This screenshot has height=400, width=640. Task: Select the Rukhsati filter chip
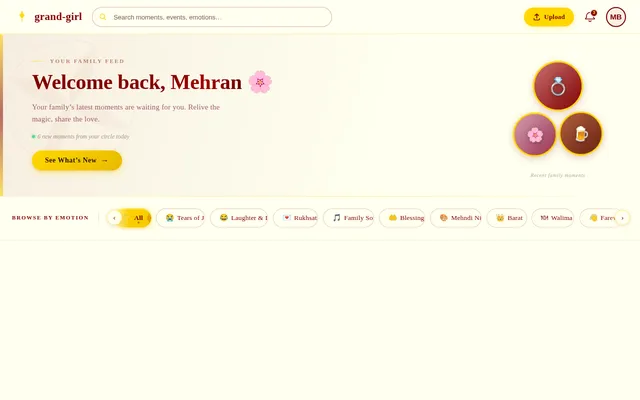tap(296, 218)
